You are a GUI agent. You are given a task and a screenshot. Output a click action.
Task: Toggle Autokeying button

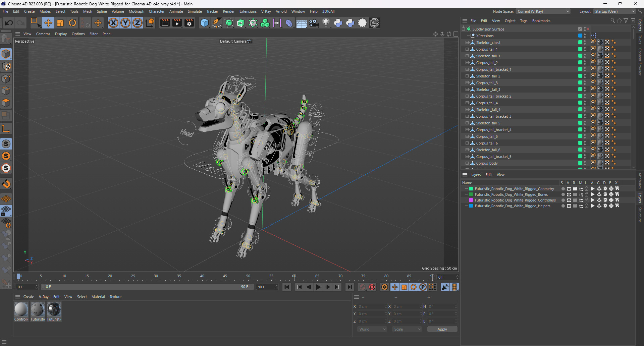[372, 287]
